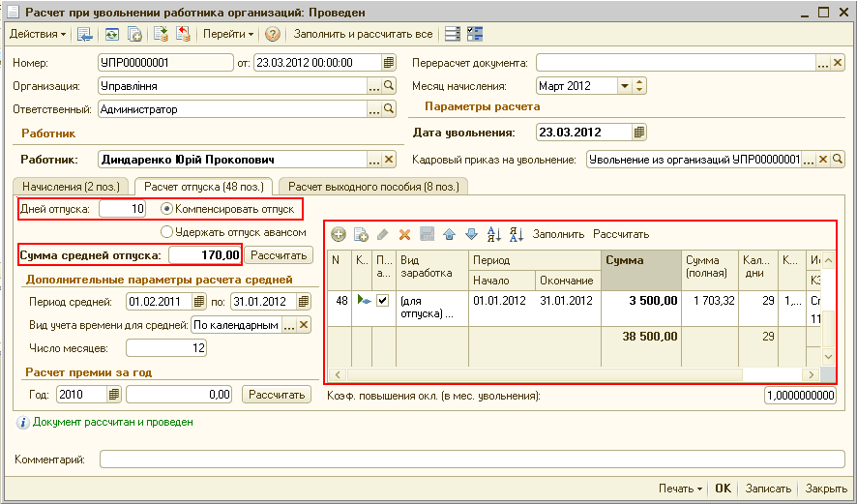The width and height of the screenshot is (857, 504).
Task: Click the list rows settings icon in toolbar
Action: [x=453, y=34]
